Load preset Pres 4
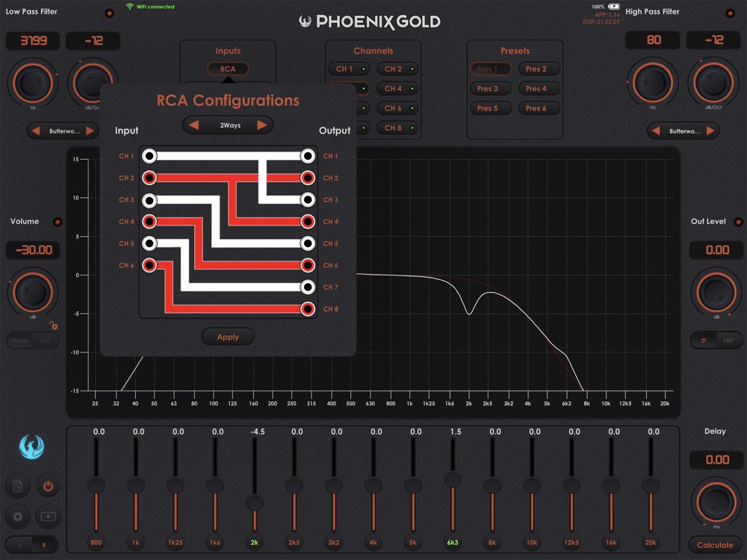Screen dimensions: 747x560 coord(539,89)
